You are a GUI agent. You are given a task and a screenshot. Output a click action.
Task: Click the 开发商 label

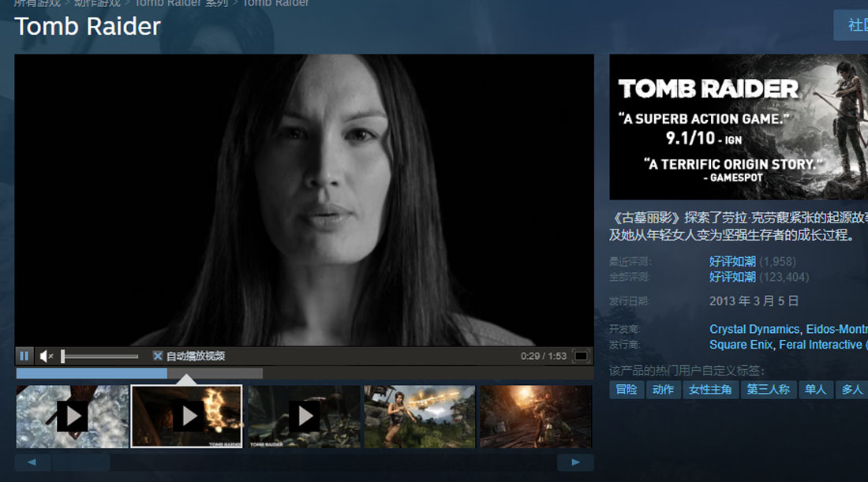coord(625,329)
